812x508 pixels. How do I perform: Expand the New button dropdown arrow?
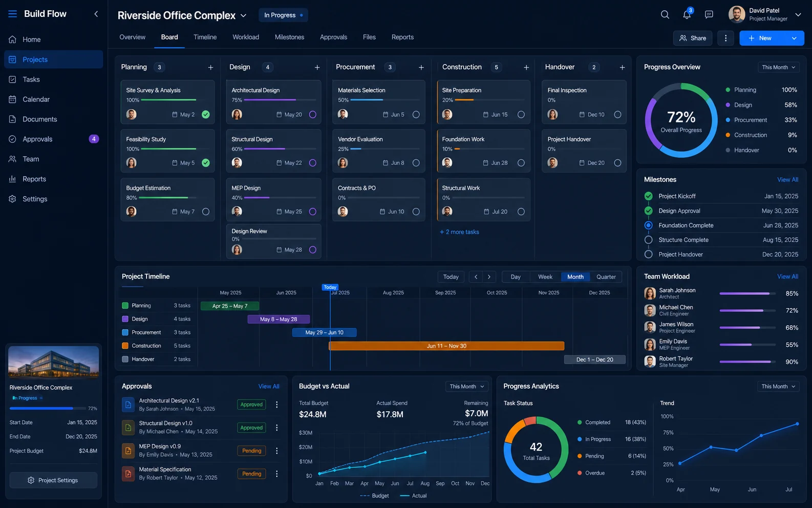794,38
